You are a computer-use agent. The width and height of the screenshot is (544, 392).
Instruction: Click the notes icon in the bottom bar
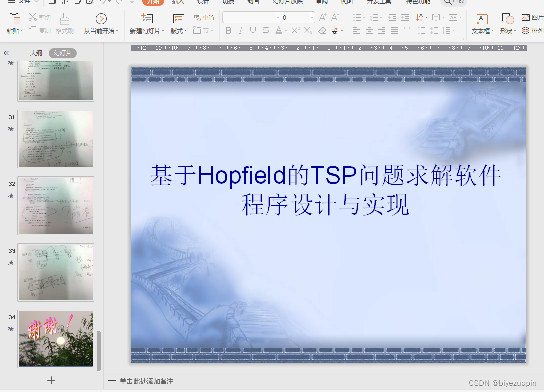[112, 381]
